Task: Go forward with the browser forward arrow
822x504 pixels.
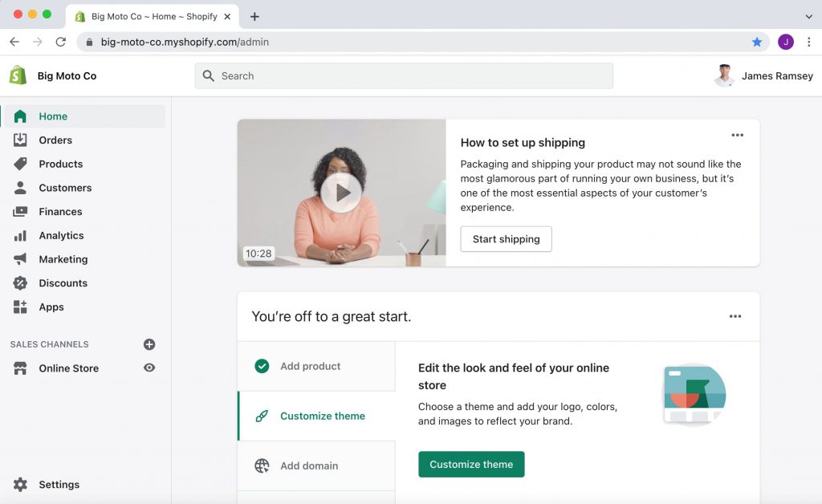Action: (37, 42)
